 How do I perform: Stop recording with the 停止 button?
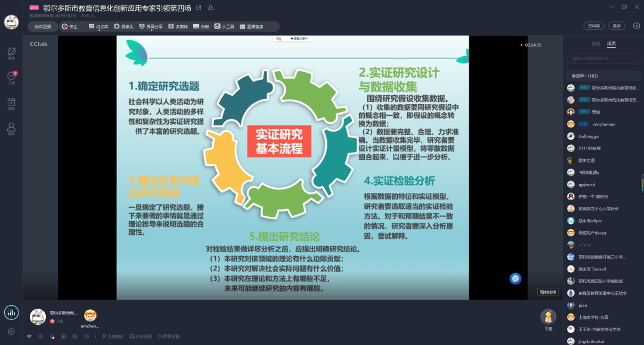[70, 27]
